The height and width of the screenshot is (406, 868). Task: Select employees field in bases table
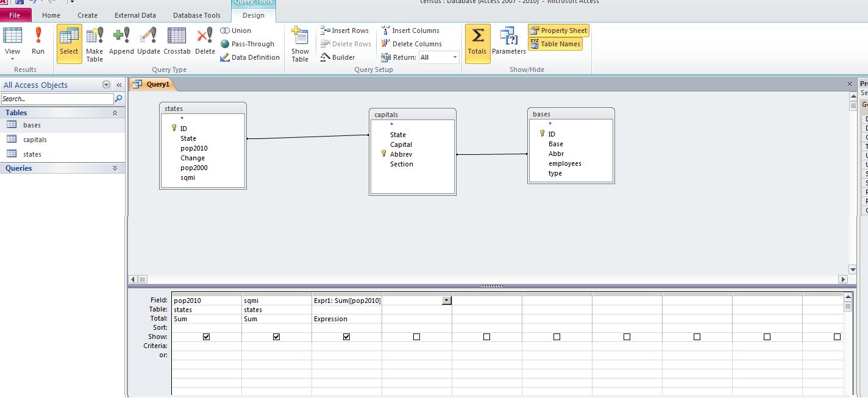click(564, 163)
